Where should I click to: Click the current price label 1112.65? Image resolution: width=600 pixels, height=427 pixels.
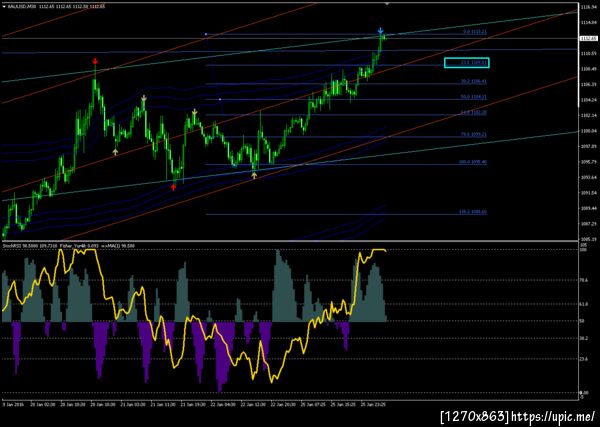pos(589,38)
